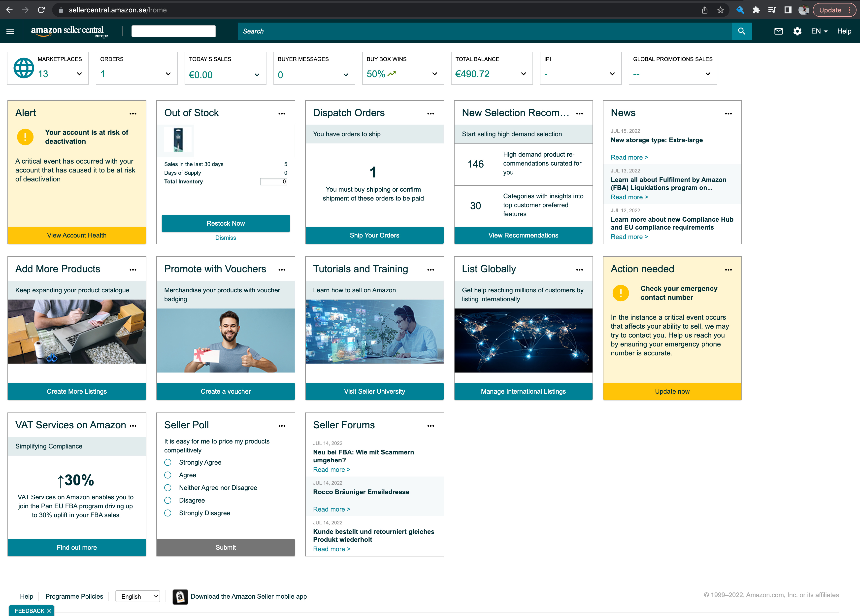860x616 pixels.
Task: Click the Marketplaces globe icon
Action: [x=24, y=68]
